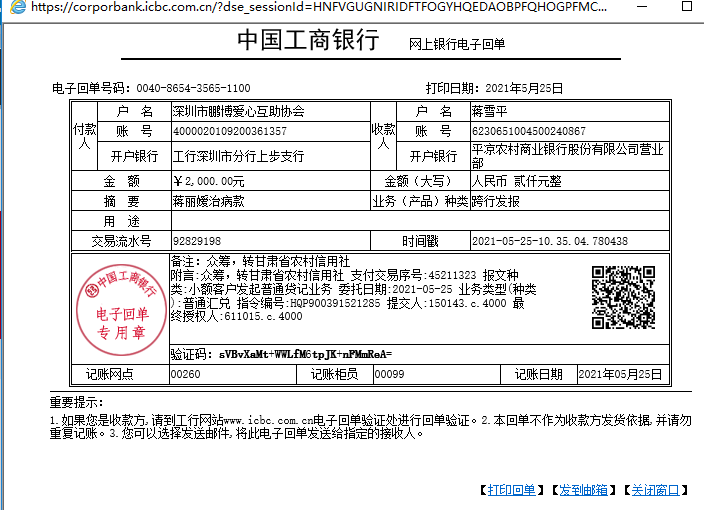Image resolution: width=704 pixels, height=510 pixels.
Task: Click the timestamp 2021-05-25-10.35.04.780438
Action: [x=550, y=241]
